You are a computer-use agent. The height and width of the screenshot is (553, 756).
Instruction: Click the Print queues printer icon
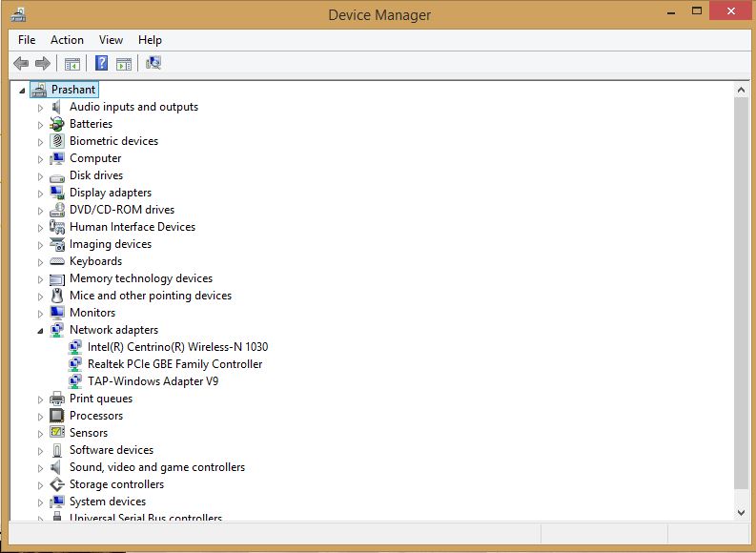[x=57, y=399]
